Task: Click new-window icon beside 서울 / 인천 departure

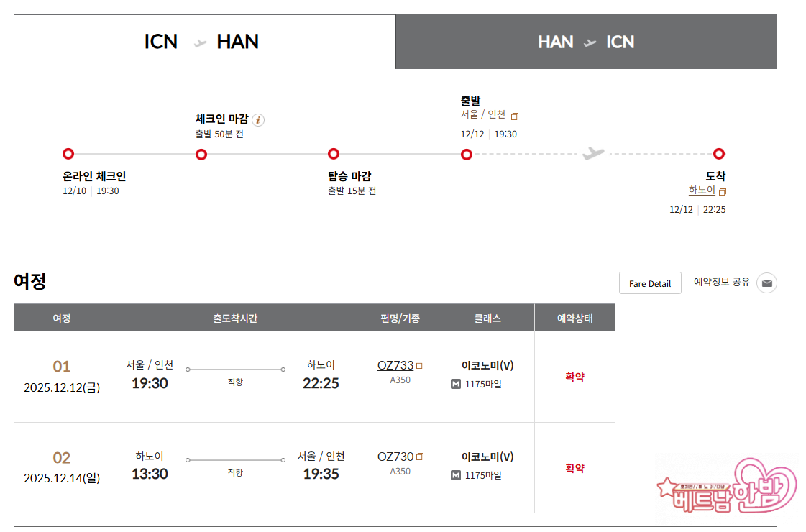Action: pos(515,116)
